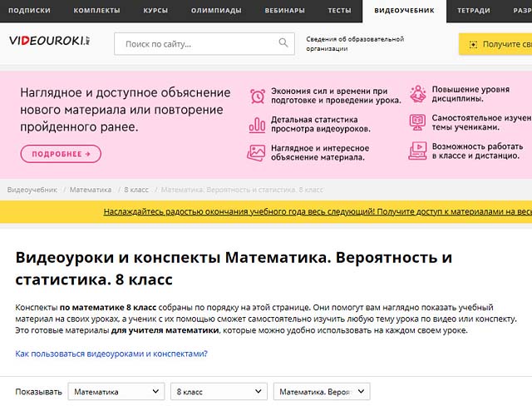Click the bar chart statistics icon
The height and width of the screenshot is (406, 532).
pyautogui.click(x=257, y=125)
